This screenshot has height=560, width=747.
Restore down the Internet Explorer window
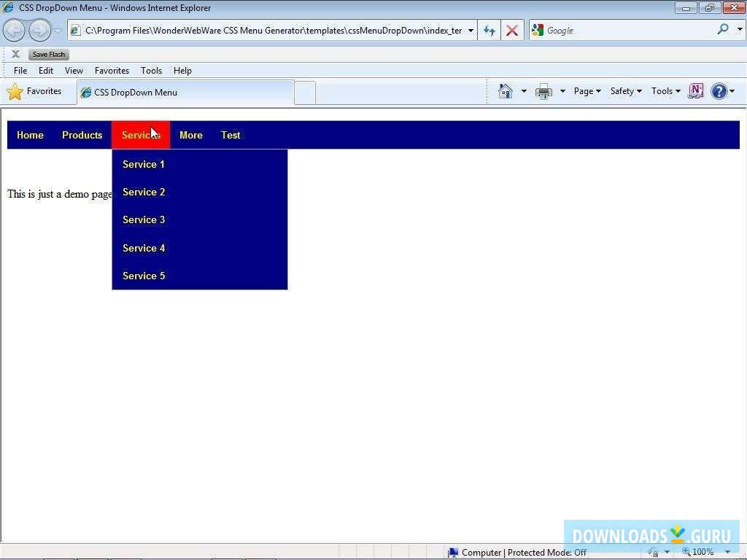click(710, 7)
